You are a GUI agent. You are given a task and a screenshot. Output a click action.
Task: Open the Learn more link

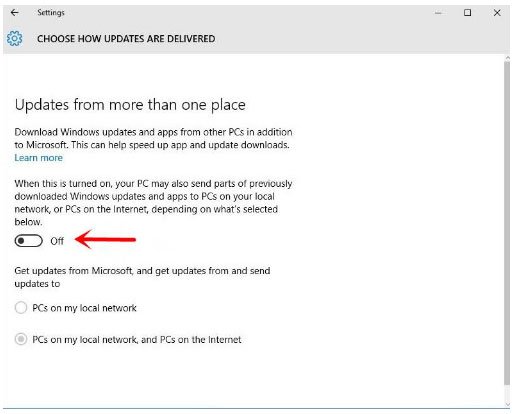(x=38, y=158)
